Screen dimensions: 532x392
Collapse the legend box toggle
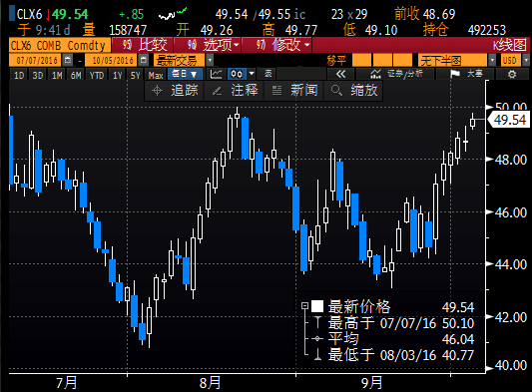point(304,306)
